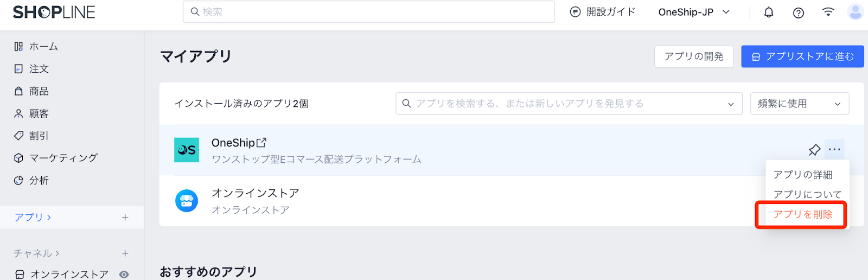Open the user profile avatar
The height and width of the screenshot is (280, 868).
click(x=856, y=12)
